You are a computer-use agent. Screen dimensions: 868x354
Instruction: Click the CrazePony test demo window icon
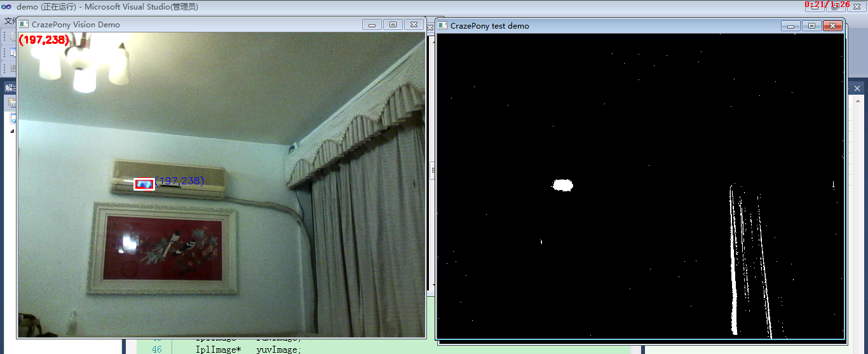(x=442, y=25)
